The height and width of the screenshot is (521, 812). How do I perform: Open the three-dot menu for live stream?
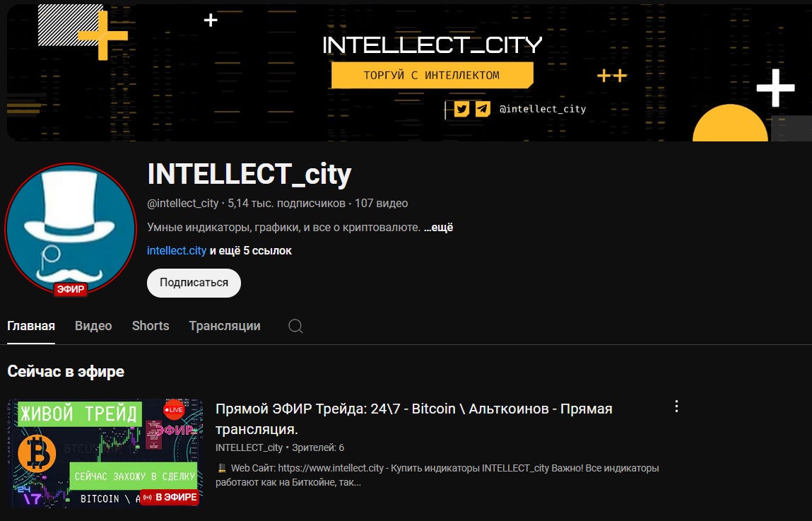click(x=676, y=406)
